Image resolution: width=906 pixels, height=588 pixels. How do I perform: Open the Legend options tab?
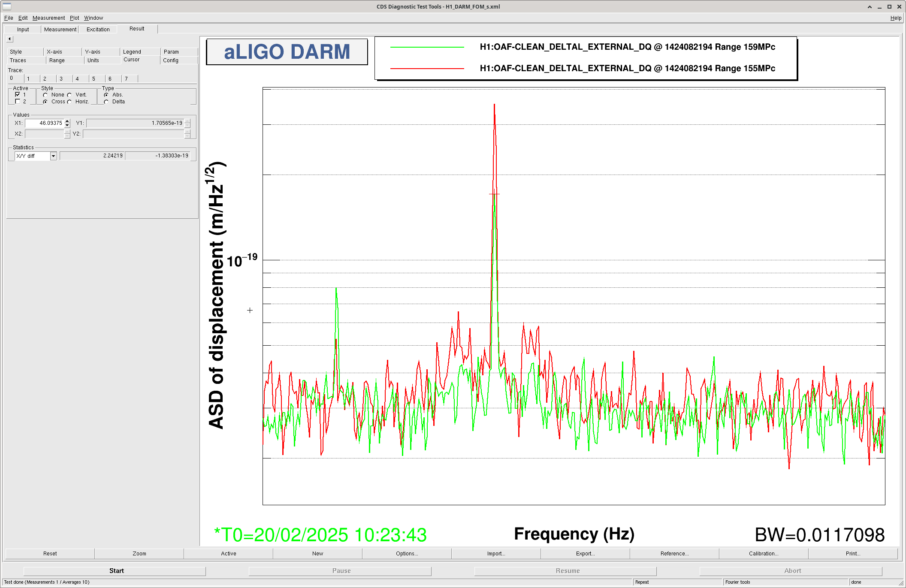coord(140,52)
